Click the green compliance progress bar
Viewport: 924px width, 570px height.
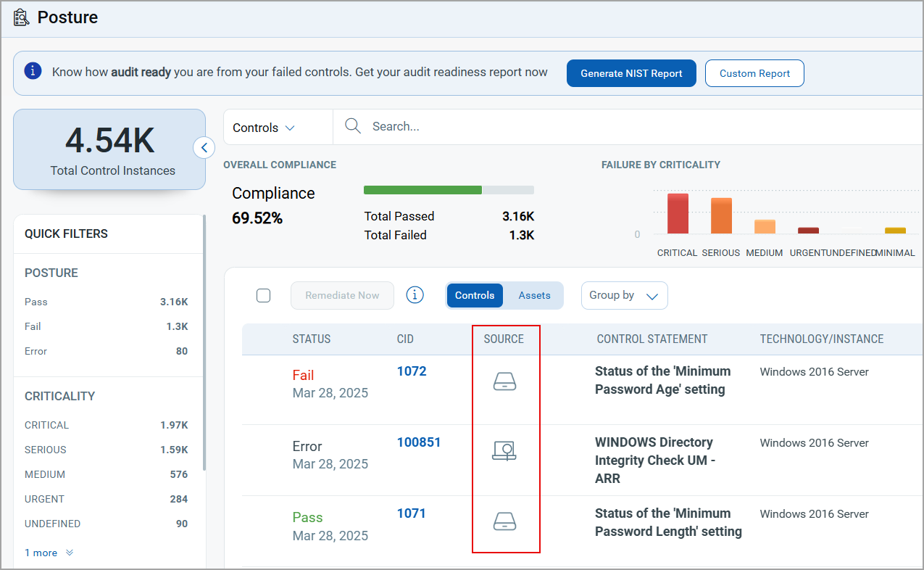click(x=422, y=189)
